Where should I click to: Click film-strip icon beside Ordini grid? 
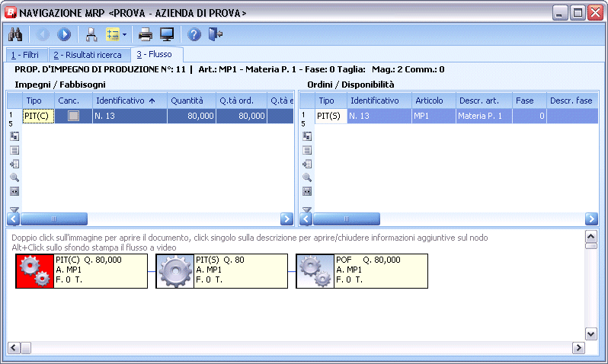307,191
